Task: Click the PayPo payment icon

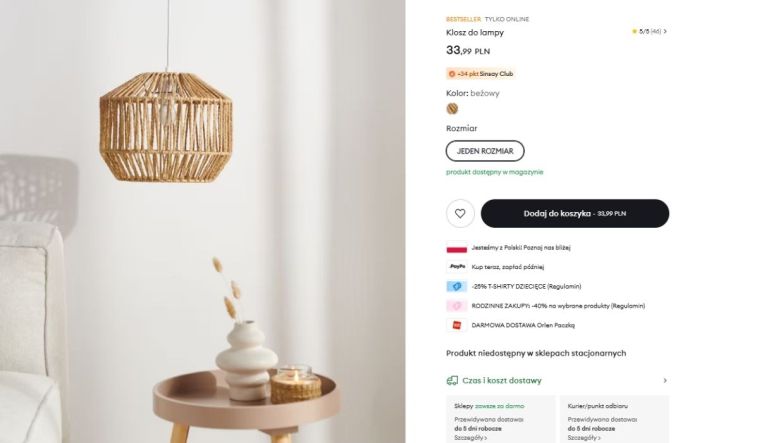Action: (x=456, y=267)
